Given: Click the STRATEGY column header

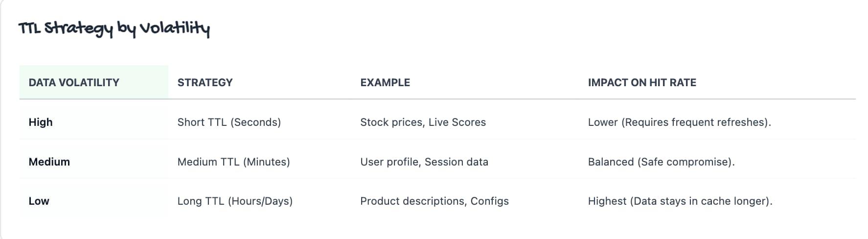Looking at the screenshot, I should [x=205, y=83].
